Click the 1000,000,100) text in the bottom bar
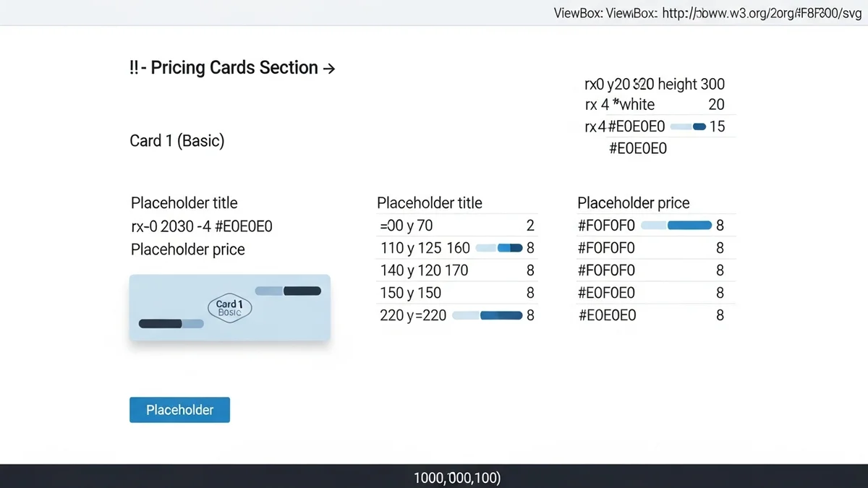The width and height of the screenshot is (868, 488). point(457,478)
